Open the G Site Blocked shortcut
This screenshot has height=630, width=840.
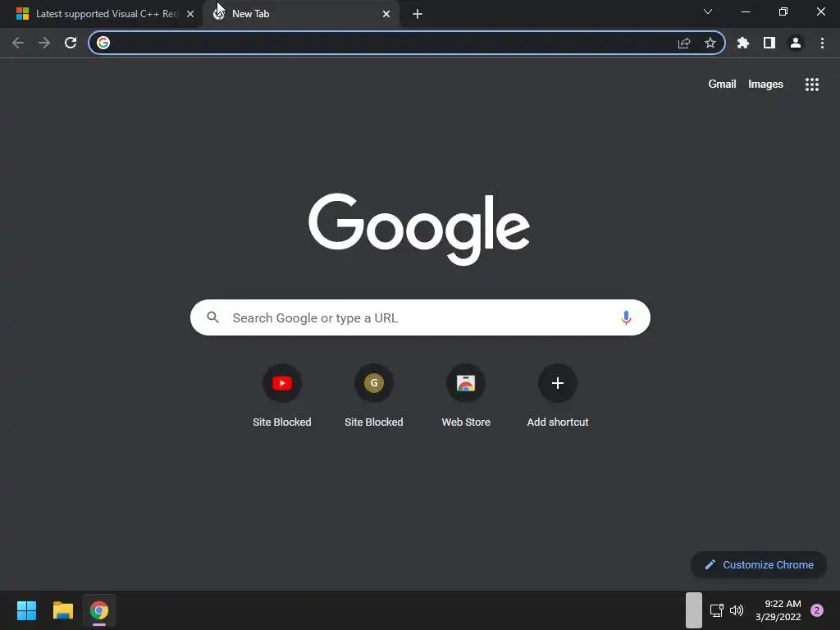tap(374, 396)
